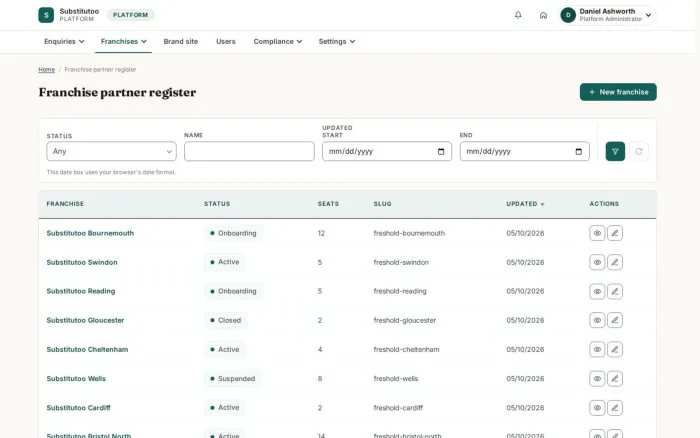Click the PLATFORM badge in header
Image resolution: width=700 pixels, height=438 pixels.
[x=130, y=15]
